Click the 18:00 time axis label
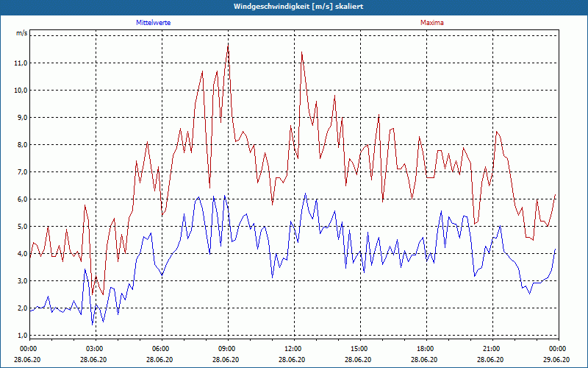588x368 pixels. click(426, 349)
